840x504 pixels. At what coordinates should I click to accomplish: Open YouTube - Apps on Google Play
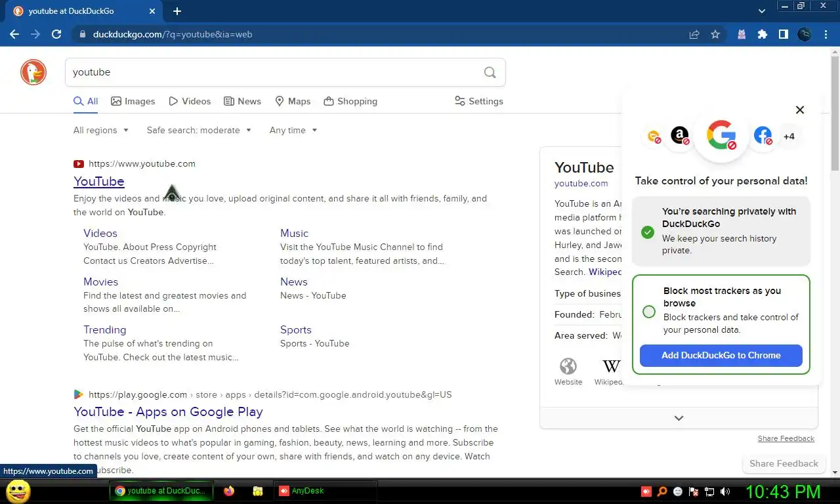(x=168, y=411)
